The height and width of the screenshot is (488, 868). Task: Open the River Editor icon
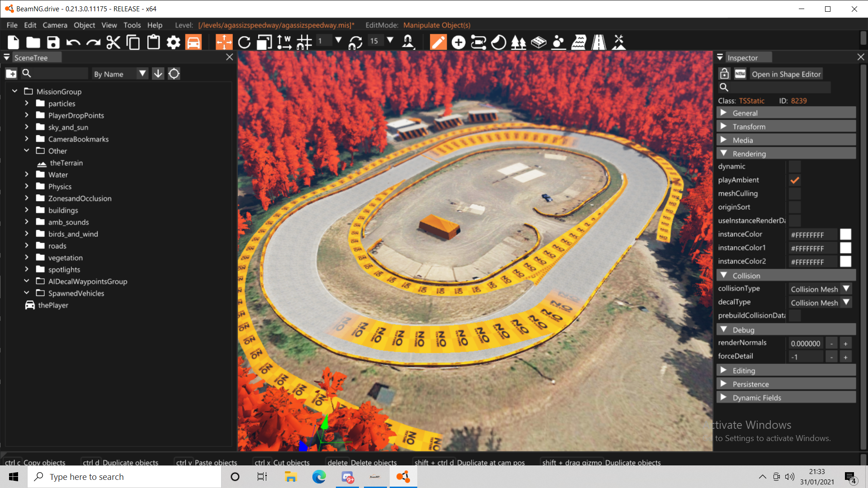[579, 42]
